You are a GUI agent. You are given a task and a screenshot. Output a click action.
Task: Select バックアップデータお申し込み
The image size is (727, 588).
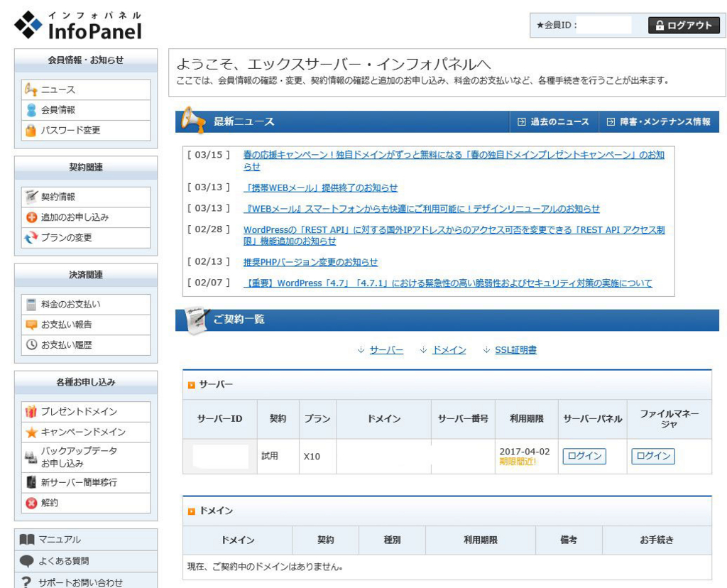click(86, 457)
